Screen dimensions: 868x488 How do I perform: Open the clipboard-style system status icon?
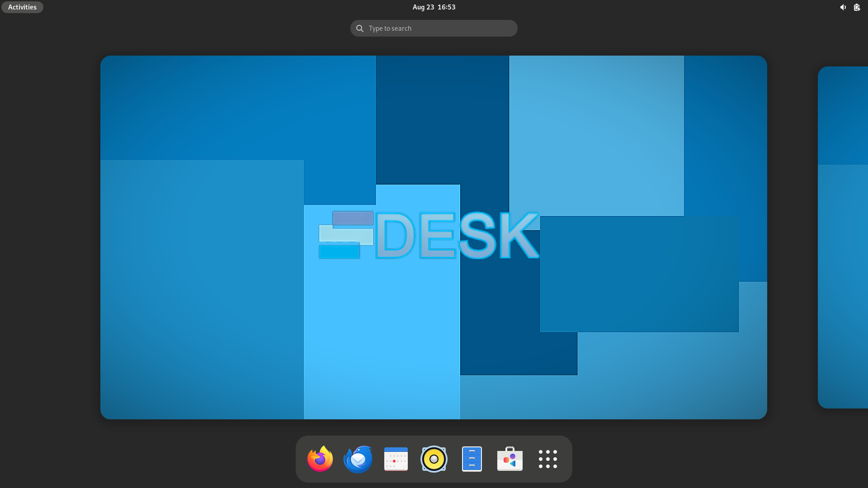(857, 7)
